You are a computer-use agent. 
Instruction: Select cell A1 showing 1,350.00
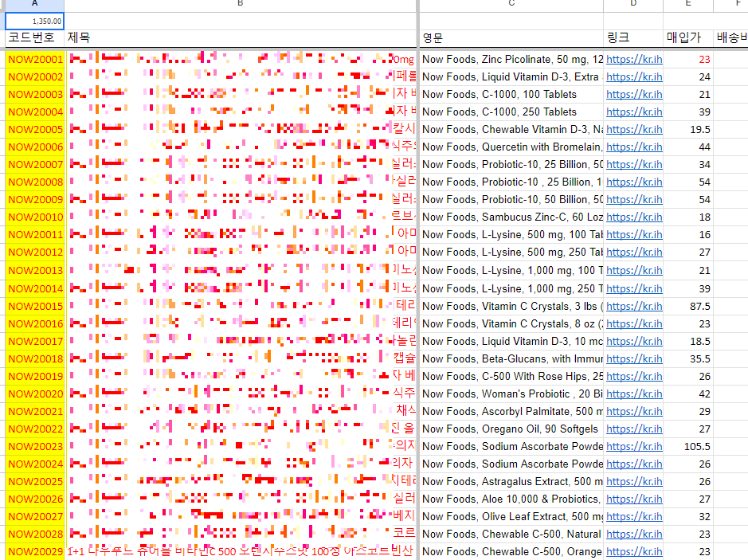[x=34, y=21]
